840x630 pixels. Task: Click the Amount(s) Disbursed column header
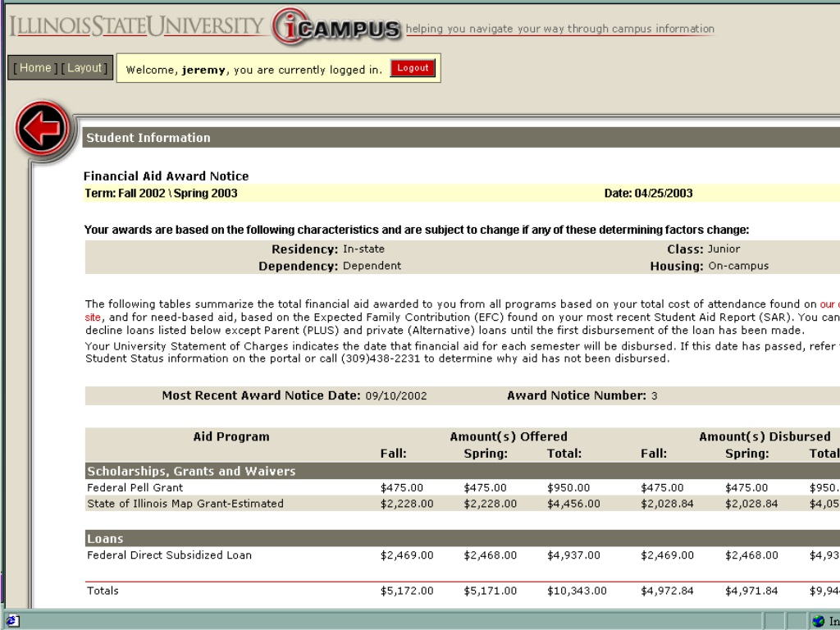765,436
